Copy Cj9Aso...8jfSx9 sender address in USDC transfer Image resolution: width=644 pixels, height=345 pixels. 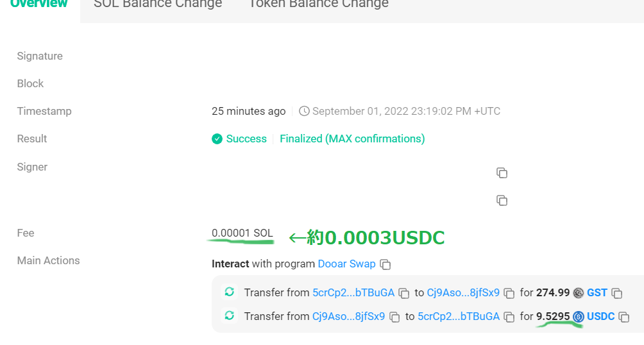coord(394,317)
